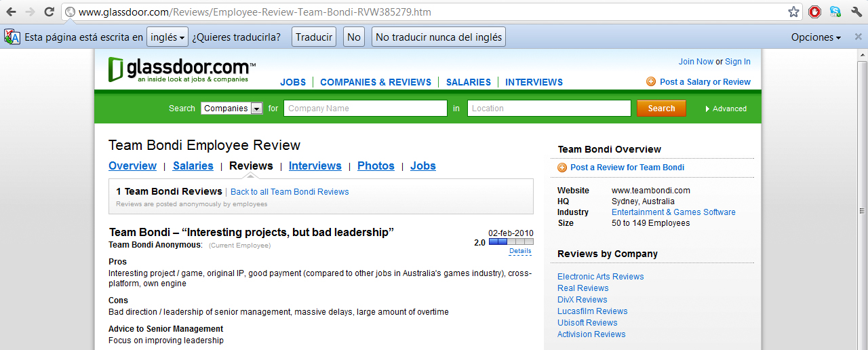Click the Sign In link

738,62
